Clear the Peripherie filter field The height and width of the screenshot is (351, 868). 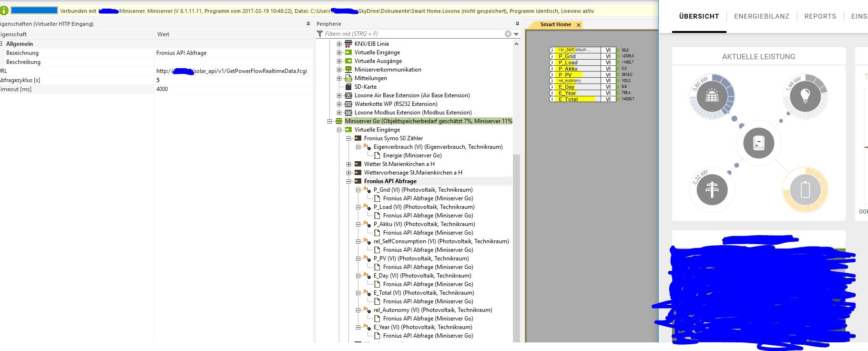point(508,34)
